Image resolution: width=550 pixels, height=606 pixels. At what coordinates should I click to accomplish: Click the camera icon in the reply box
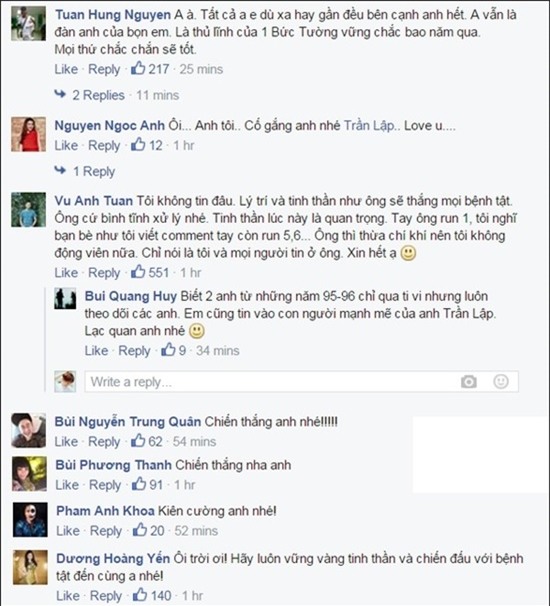coord(468,382)
